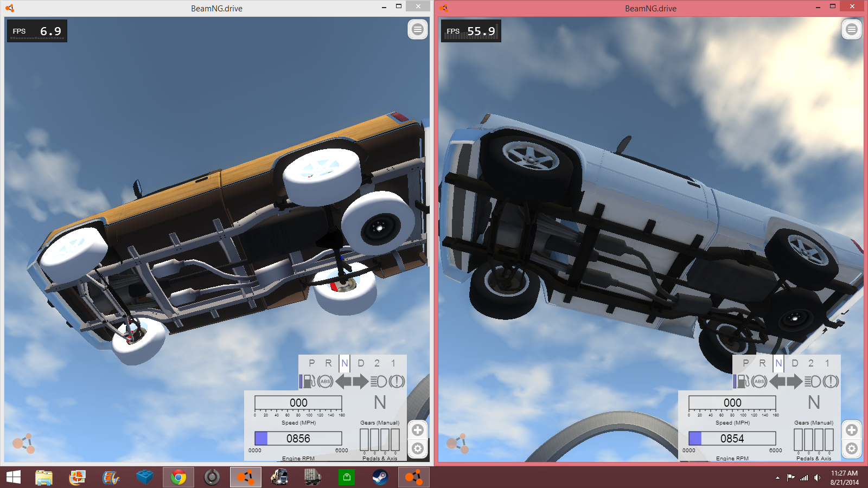This screenshot has width=868, height=488.
Task: Select gear D in right window shifter
Action: click(x=795, y=363)
